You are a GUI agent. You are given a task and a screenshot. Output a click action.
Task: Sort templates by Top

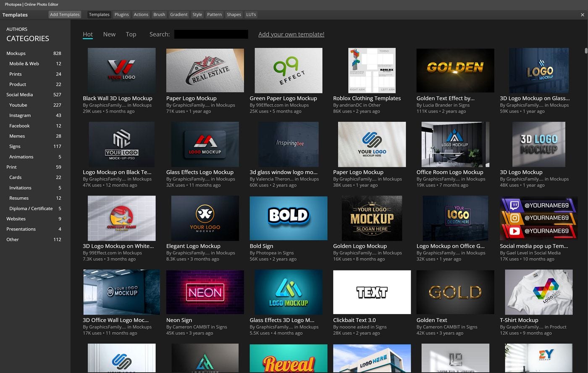point(131,34)
